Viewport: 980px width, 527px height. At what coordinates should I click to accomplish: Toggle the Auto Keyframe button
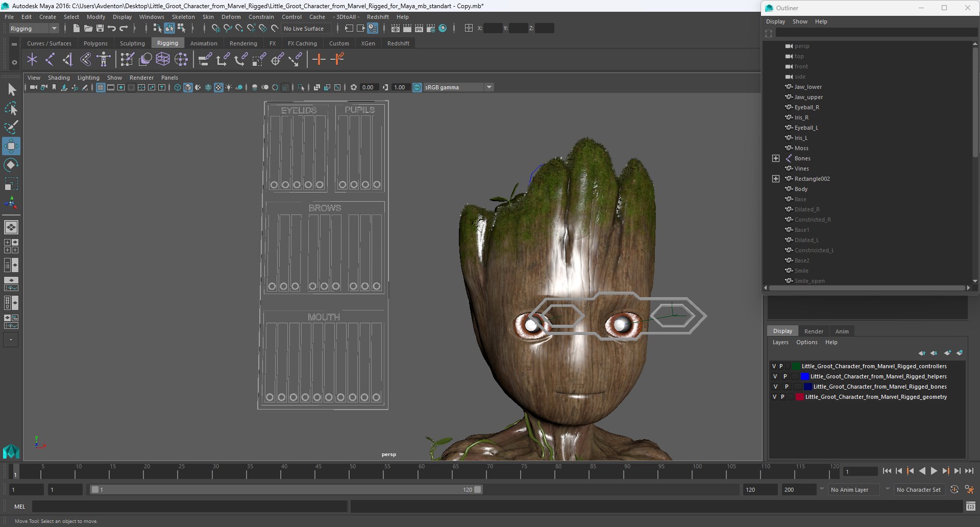tap(954, 490)
